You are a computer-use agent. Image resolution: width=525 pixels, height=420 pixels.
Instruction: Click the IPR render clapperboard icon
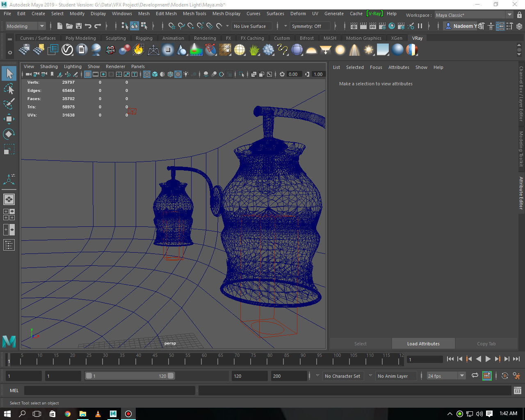tap(372, 26)
